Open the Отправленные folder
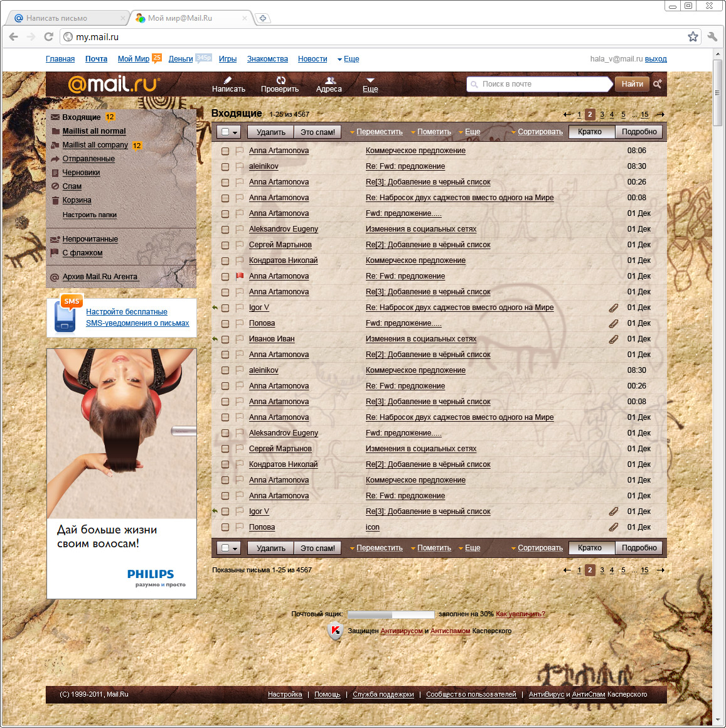 (88, 159)
